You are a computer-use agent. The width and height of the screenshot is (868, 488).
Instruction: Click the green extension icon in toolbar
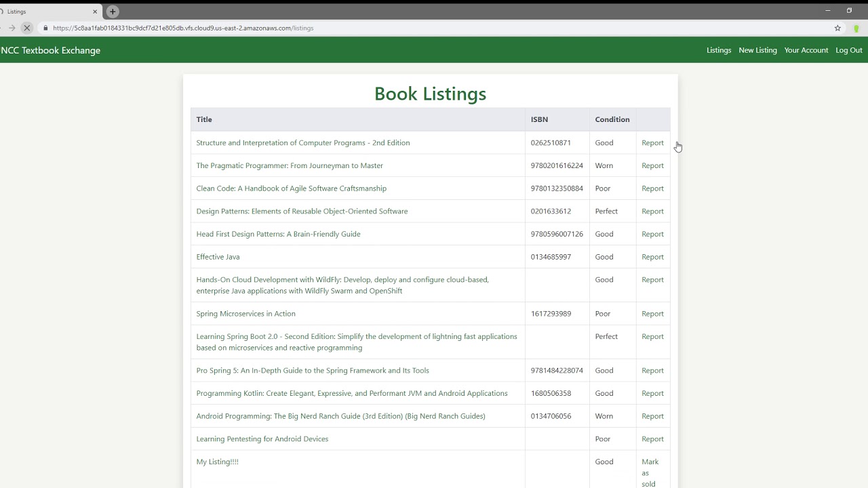pyautogui.click(x=856, y=28)
